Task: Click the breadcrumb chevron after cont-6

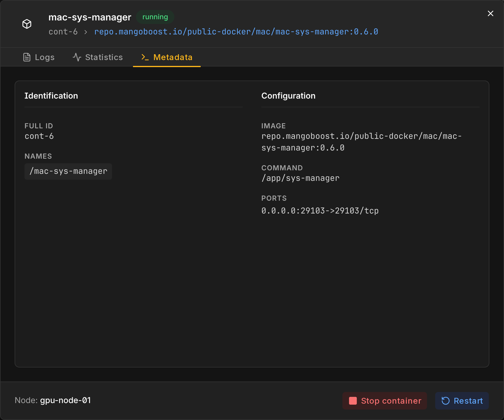Action: pos(86,32)
